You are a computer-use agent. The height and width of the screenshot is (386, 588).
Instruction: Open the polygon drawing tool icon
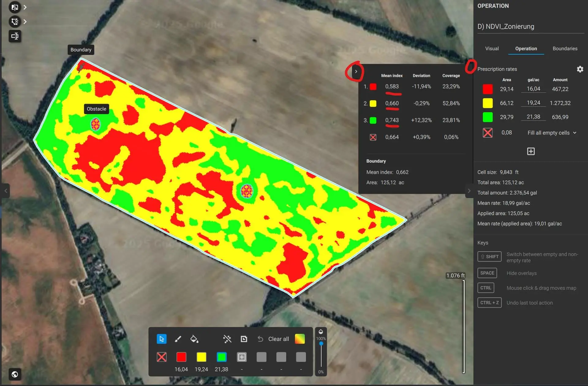pos(15,21)
